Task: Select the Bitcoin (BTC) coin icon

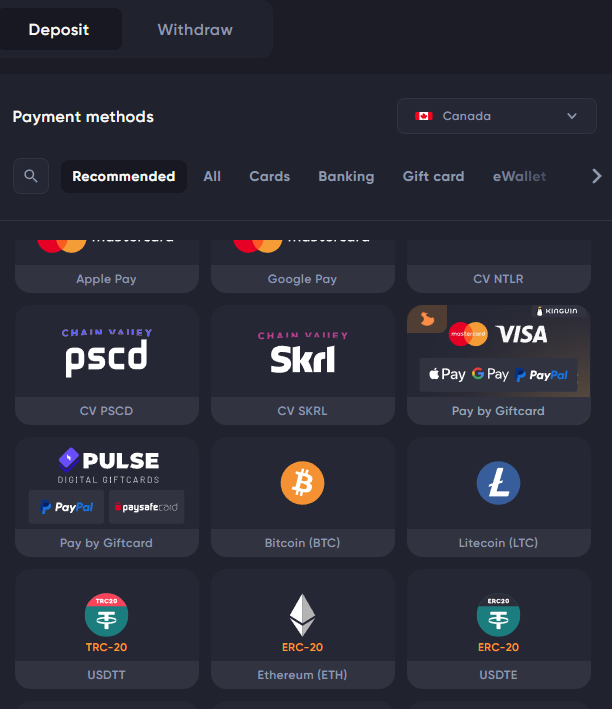Action: tap(302, 483)
